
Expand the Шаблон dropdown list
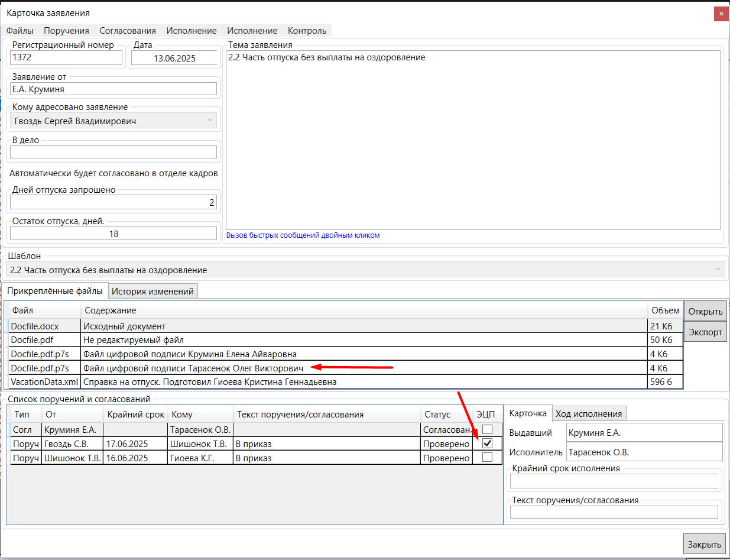(x=718, y=270)
